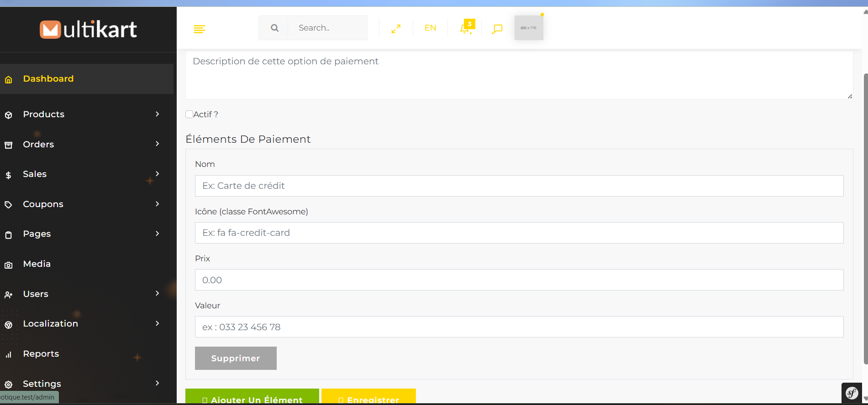Click the Nom field label
This screenshot has height=405, width=868.
tap(205, 164)
